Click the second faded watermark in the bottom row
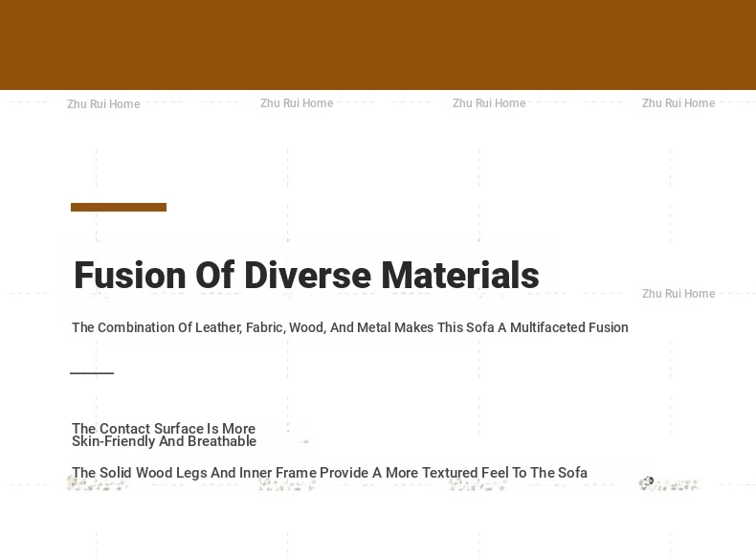This screenshot has width=756, height=559. [x=287, y=486]
